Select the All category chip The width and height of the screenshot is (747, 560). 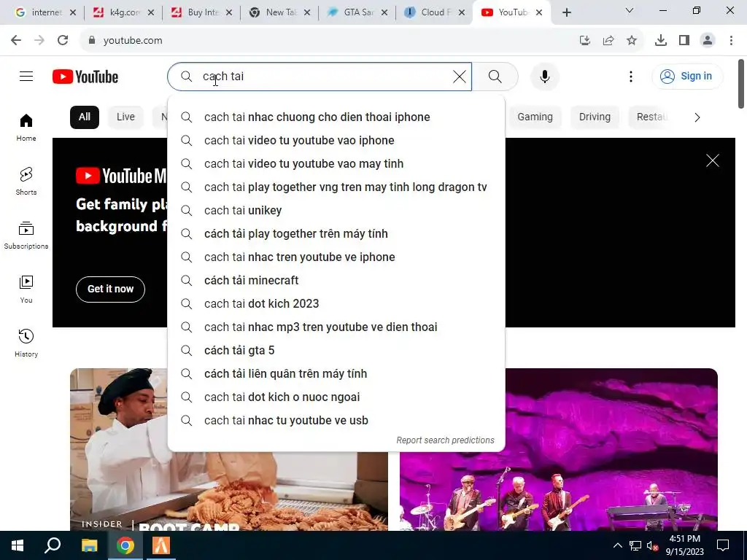85,117
